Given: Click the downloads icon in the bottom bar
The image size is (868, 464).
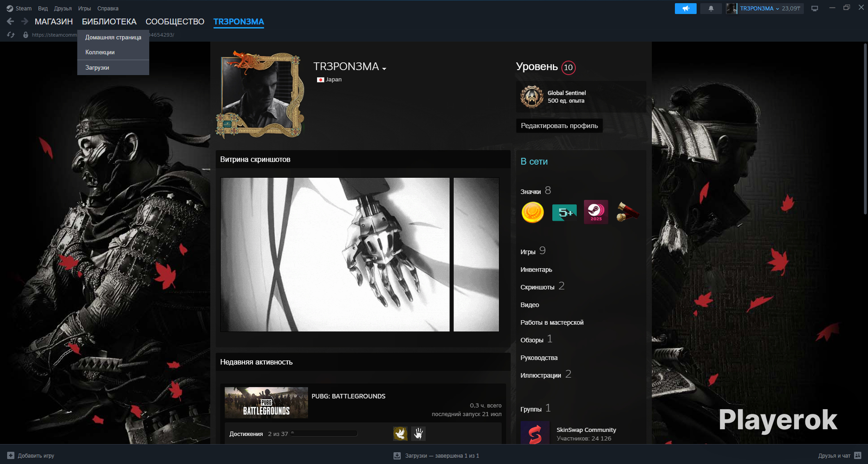Looking at the screenshot, I should tap(397, 456).
